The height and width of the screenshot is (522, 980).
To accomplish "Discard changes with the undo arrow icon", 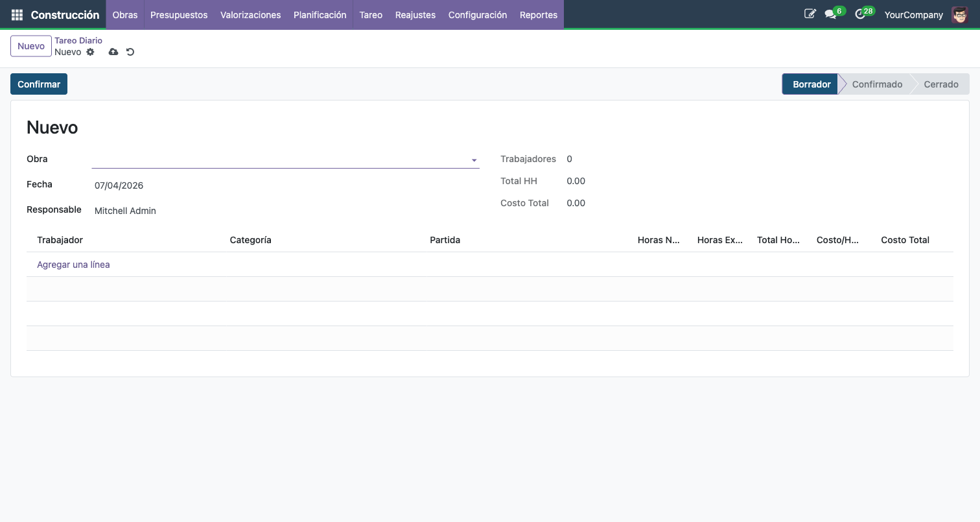I will click(130, 52).
